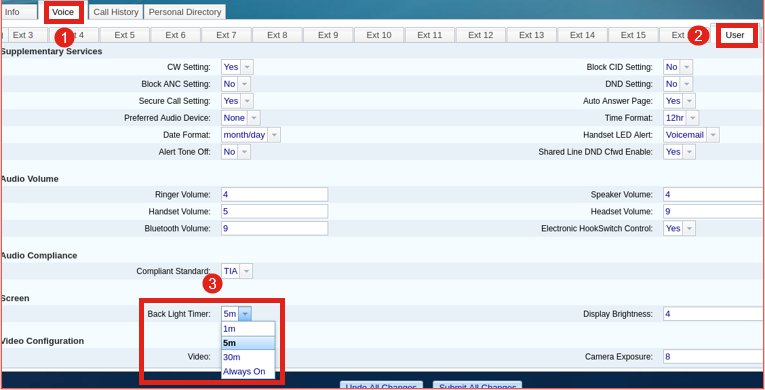The height and width of the screenshot is (390, 765).
Task: Choose 1m in Back Light Timer list
Action: (x=248, y=329)
